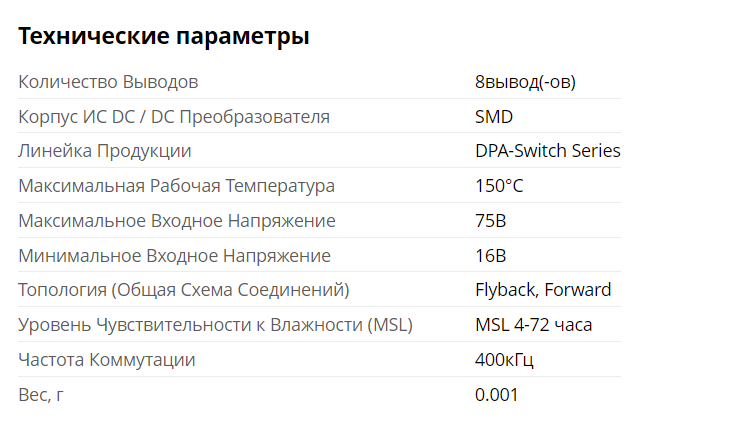
Task: Click the "Корпус ИС DC / DC Преобразователя" label
Action: [174, 116]
